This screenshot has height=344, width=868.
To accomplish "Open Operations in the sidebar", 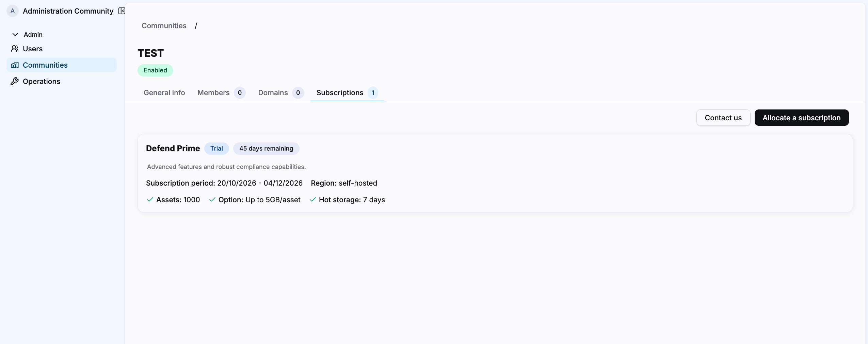I will (62, 81).
